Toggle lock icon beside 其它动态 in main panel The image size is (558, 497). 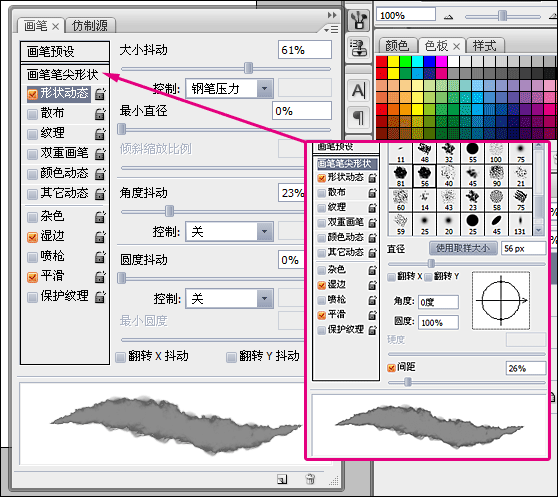100,193
